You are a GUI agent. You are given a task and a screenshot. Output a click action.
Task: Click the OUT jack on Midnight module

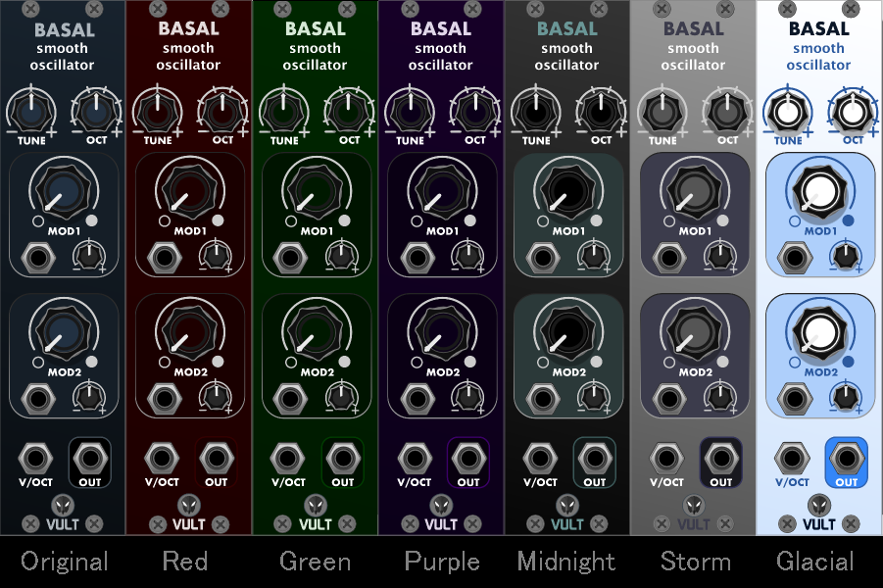[595, 458]
